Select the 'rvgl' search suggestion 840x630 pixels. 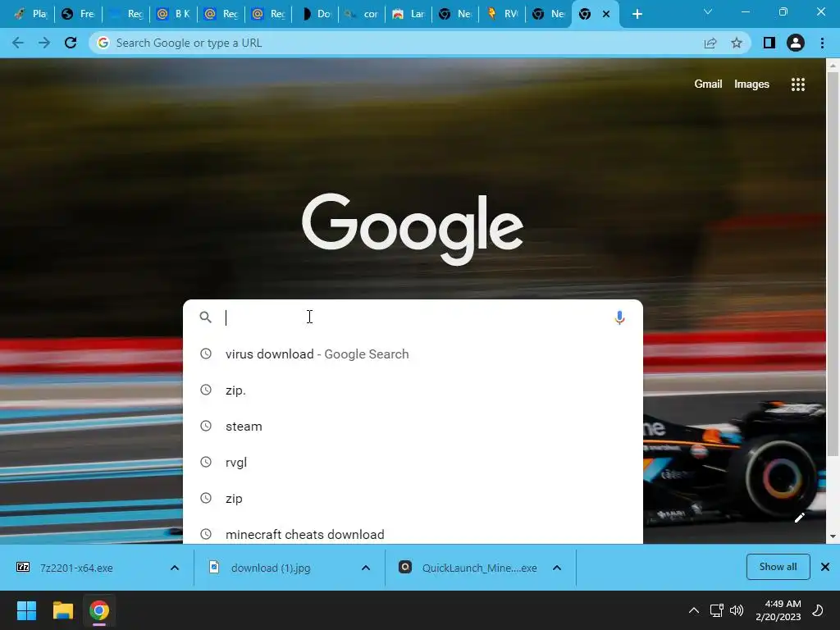pos(413,463)
